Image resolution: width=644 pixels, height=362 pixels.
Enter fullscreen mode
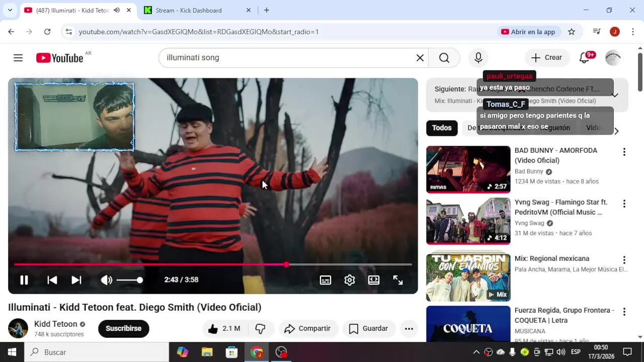click(398, 280)
